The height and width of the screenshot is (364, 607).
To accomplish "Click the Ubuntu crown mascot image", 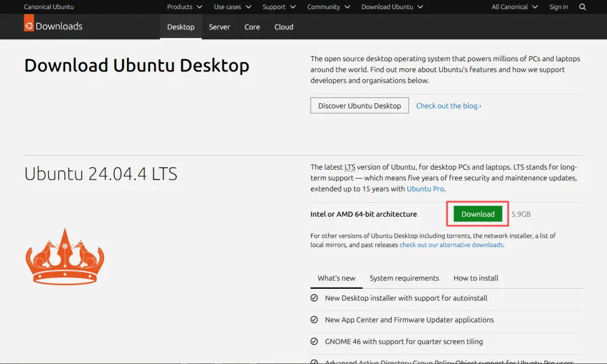I will (65, 257).
